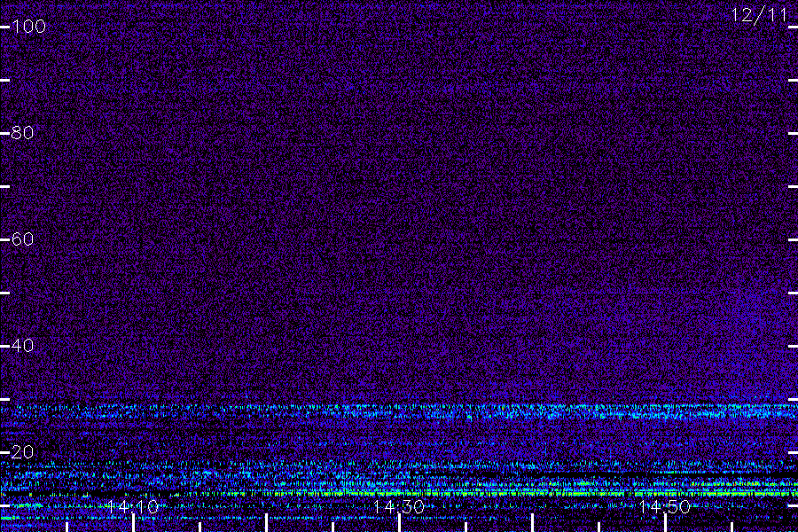Click the 12/11 date label
The height and width of the screenshot is (532, 798).
(x=759, y=15)
